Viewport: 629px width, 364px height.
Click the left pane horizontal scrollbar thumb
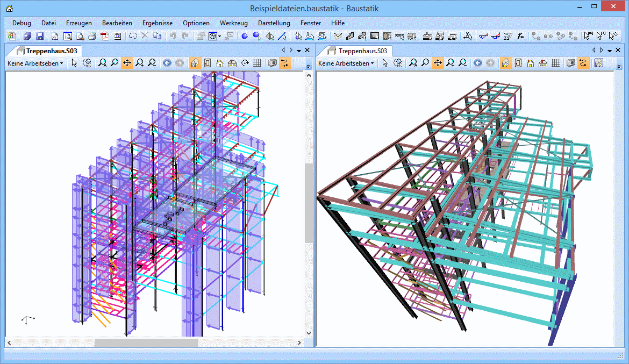pyautogui.click(x=146, y=342)
